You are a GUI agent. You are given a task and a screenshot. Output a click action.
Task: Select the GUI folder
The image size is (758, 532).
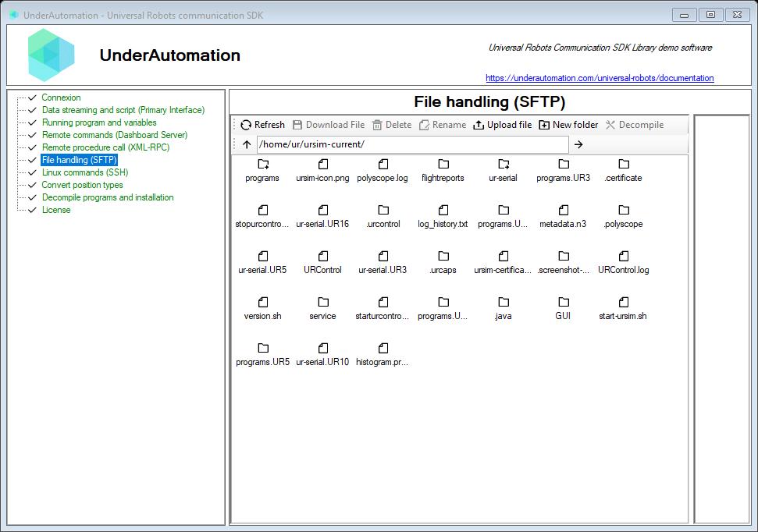[x=563, y=308]
